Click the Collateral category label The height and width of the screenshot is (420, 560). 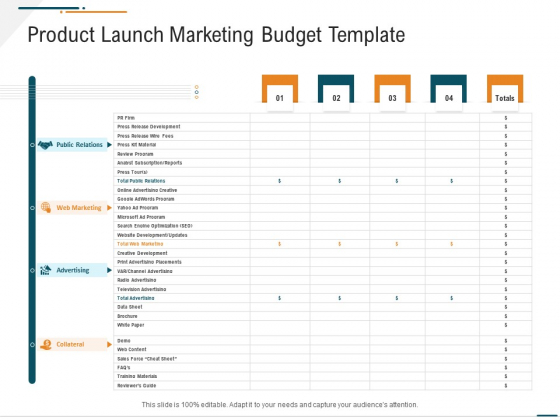pos(70,344)
